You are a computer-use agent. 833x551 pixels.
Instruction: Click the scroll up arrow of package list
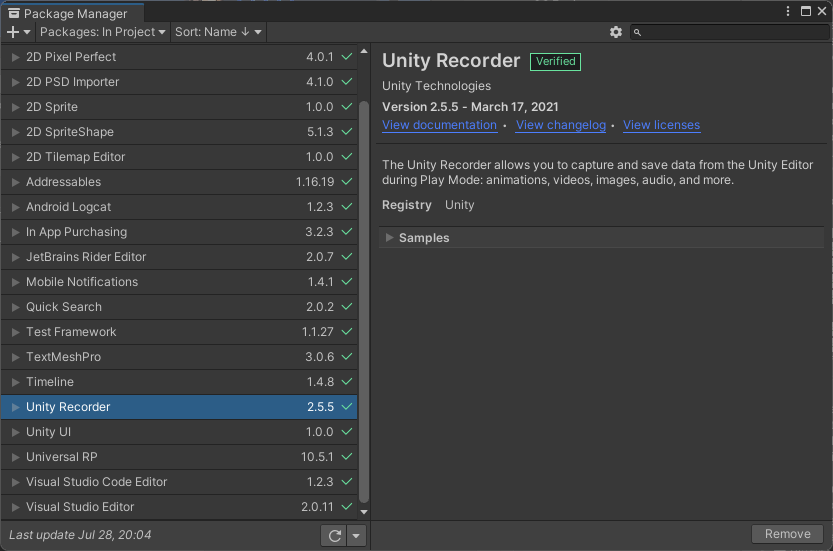tap(364, 52)
